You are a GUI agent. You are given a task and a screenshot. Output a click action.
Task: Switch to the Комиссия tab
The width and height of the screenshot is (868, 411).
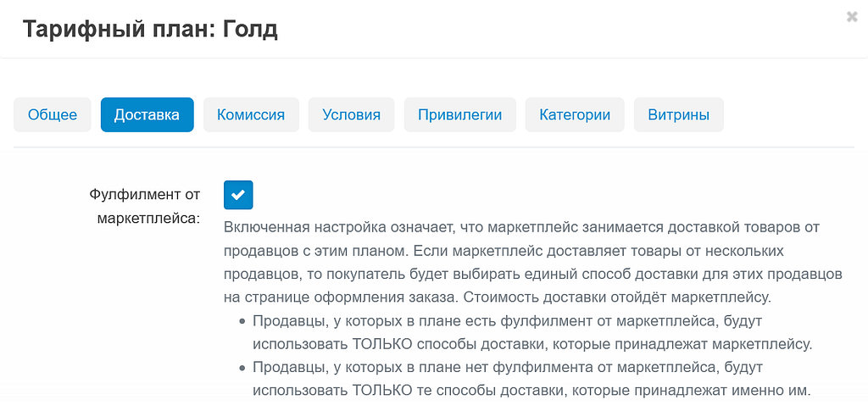point(251,115)
